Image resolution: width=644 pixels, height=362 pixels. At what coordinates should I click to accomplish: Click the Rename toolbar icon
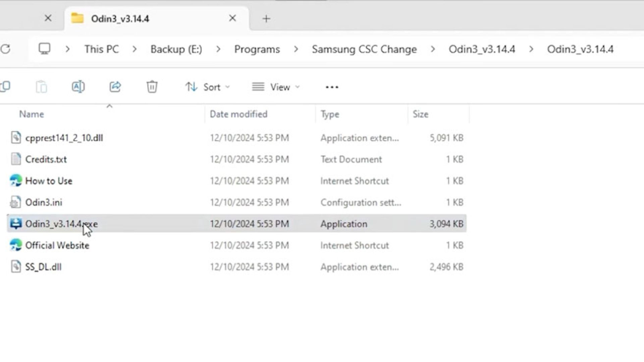(78, 87)
